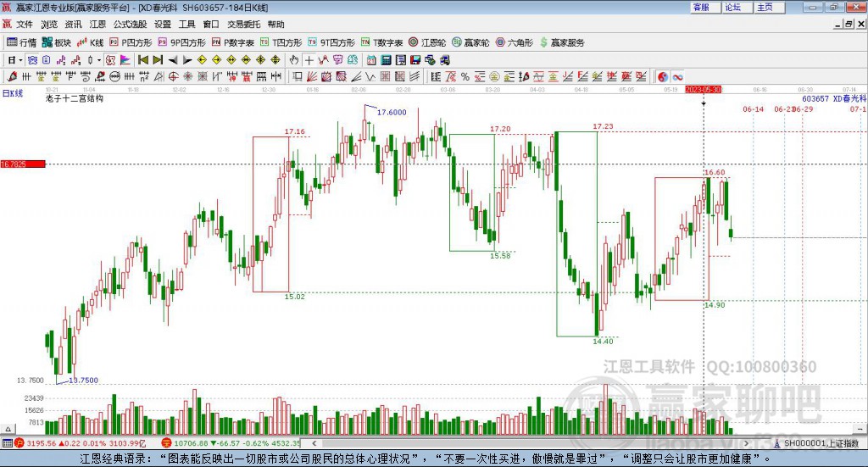Open the 文件 menu
Screen dimensions: 868x467
[25, 25]
